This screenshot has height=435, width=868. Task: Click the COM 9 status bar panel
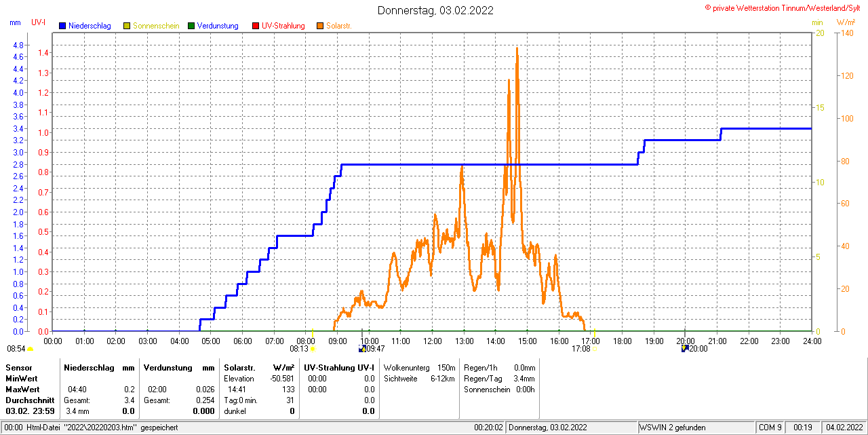[770, 428]
